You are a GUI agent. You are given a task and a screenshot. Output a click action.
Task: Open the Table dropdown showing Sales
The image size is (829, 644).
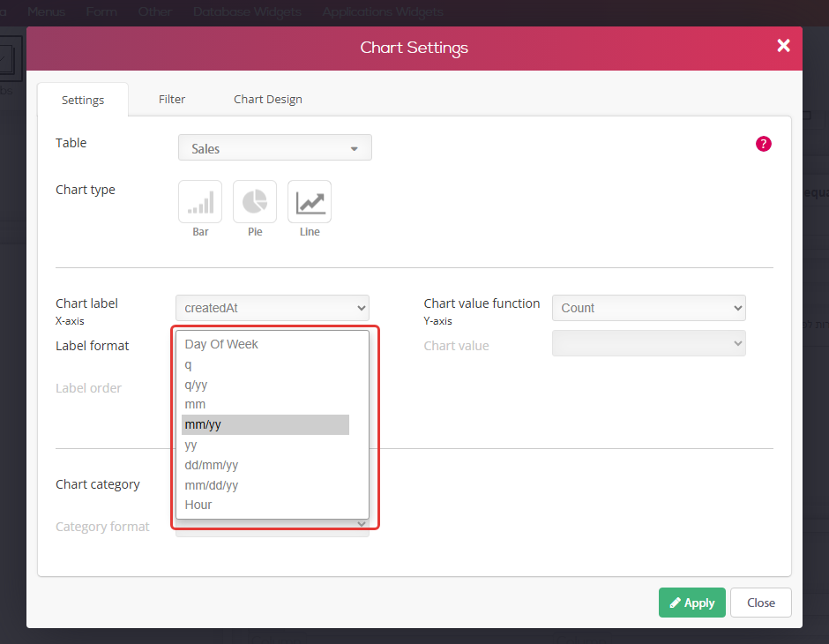[x=275, y=147]
